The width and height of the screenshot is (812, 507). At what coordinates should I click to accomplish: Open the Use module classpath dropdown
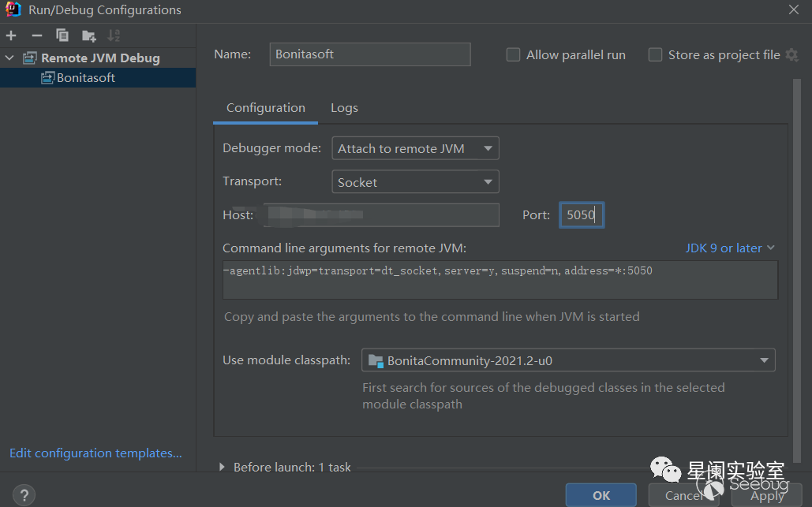[568, 361]
